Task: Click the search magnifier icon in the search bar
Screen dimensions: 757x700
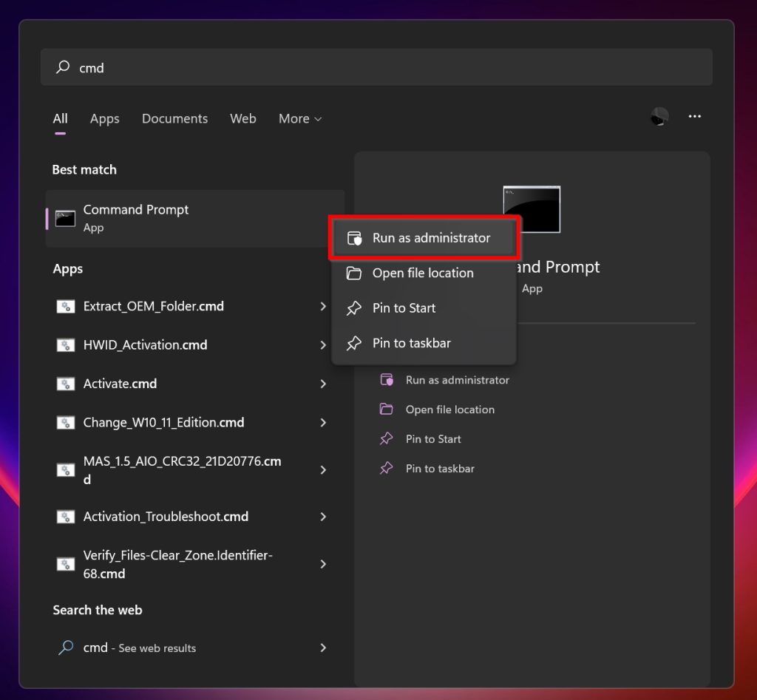Action: 62,67
